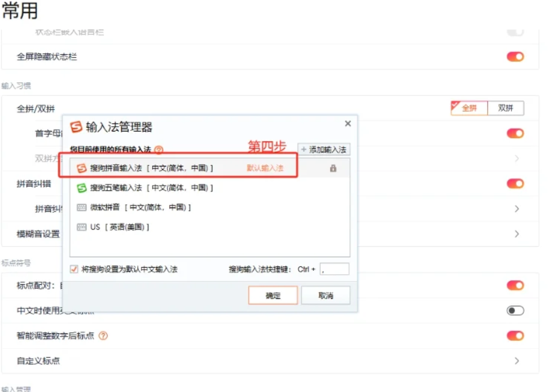
Task: Expand the 拼音纠错 sub-option chevron
Action: point(516,209)
